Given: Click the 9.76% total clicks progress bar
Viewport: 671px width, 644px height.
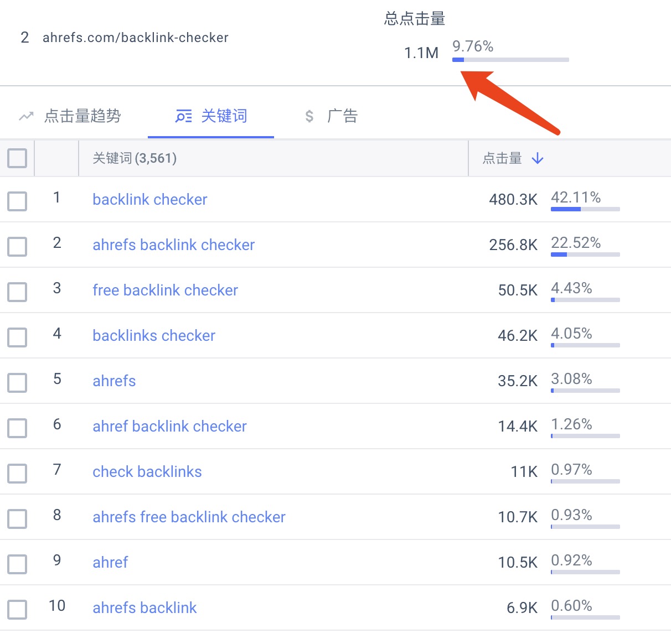Looking at the screenshot, I should click(x=510, y=60).
